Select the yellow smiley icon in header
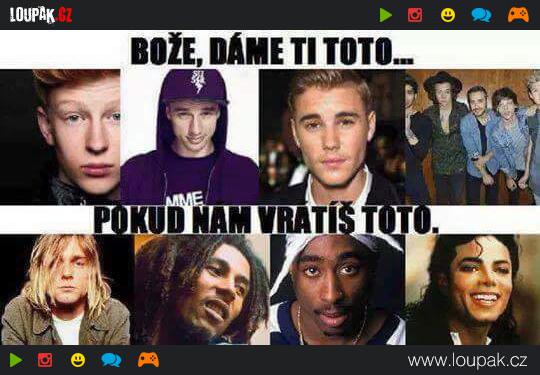 coord(448,15)
